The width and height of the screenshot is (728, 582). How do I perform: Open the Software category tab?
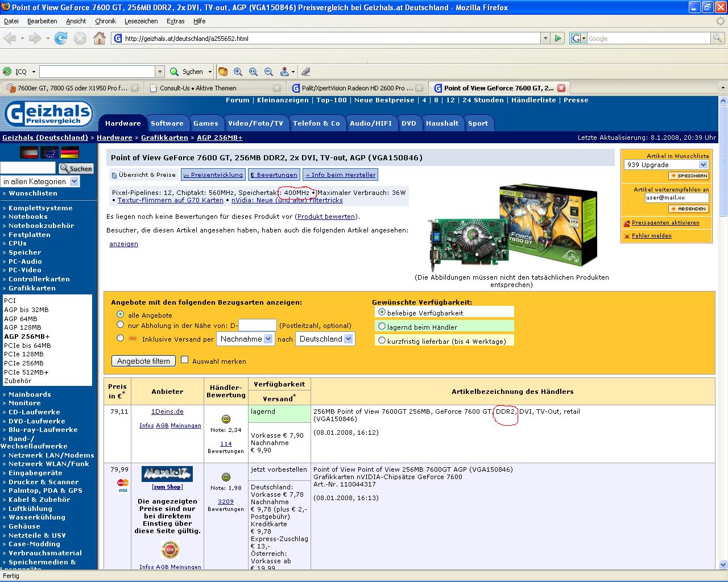167,123
